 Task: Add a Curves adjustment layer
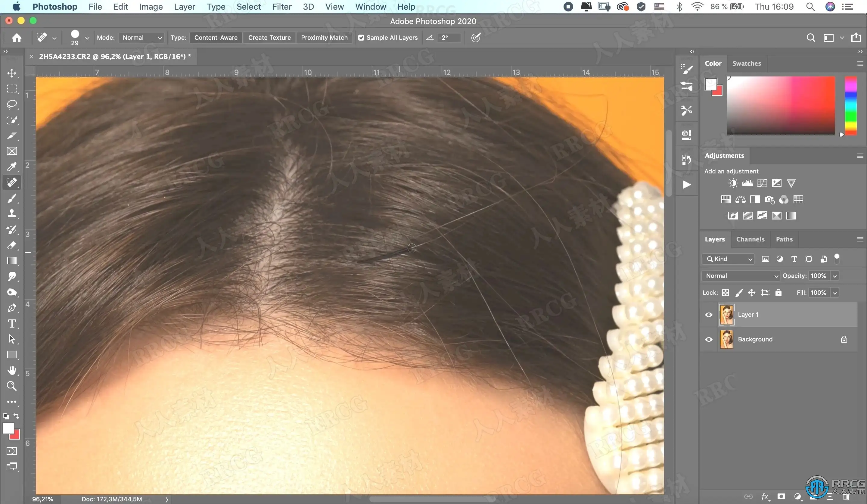point(762,183)
